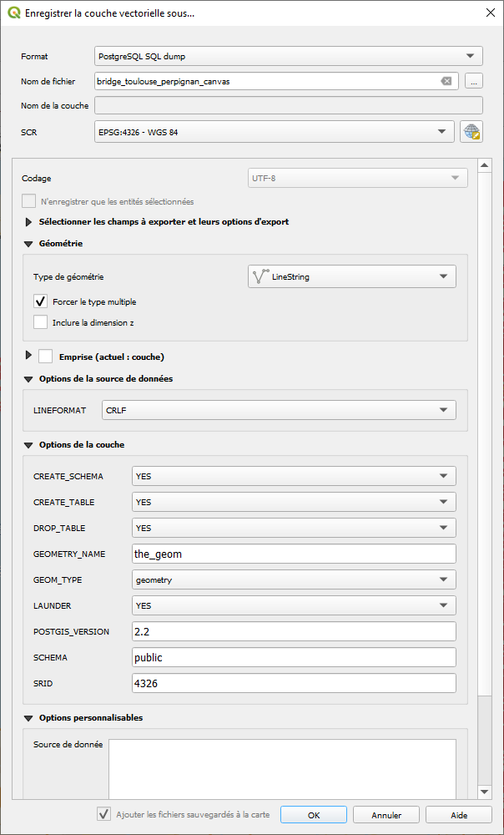Click the GEOMETRY_NAME field the_geom
The height and width of the screenshot is (835, 504).
click(x=294, y=554)
